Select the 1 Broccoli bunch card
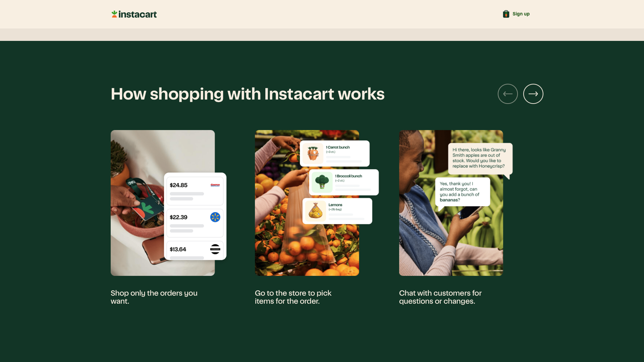The width and height of the screenshot is (644, 362). click(344, 182)
